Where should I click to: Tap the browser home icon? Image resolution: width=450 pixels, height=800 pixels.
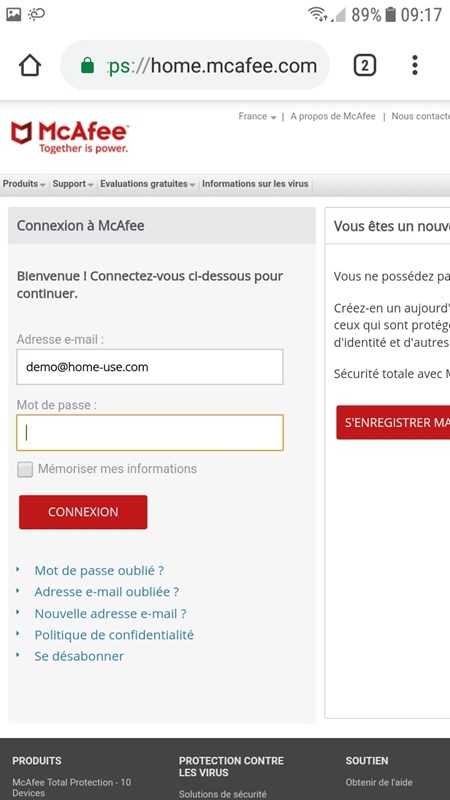[30, 65]
